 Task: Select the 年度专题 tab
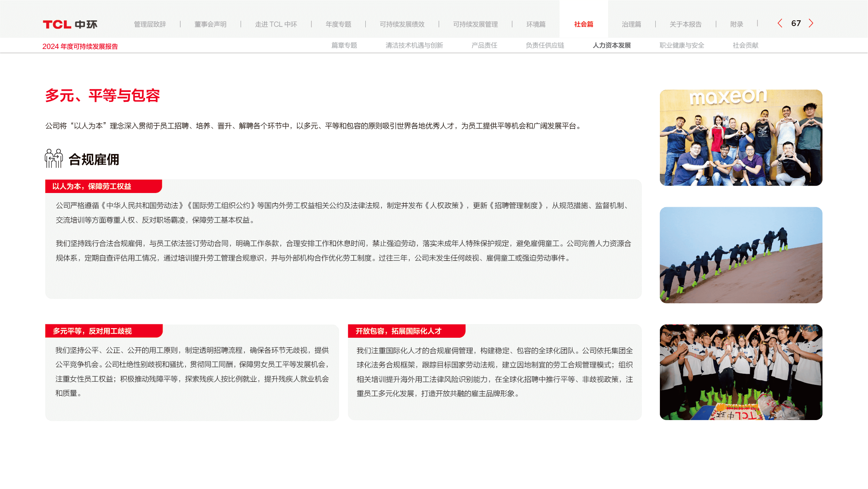tap(338, 25)
